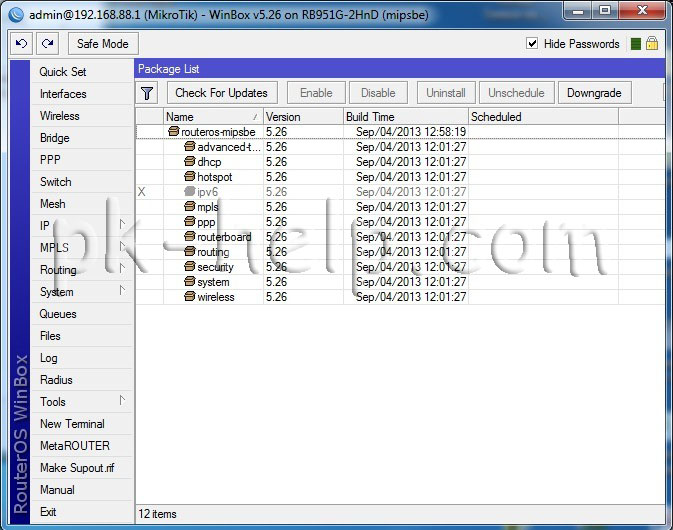The image size is (673, 530).
Task: Select the security package name
Action: [x=215, y=267]
